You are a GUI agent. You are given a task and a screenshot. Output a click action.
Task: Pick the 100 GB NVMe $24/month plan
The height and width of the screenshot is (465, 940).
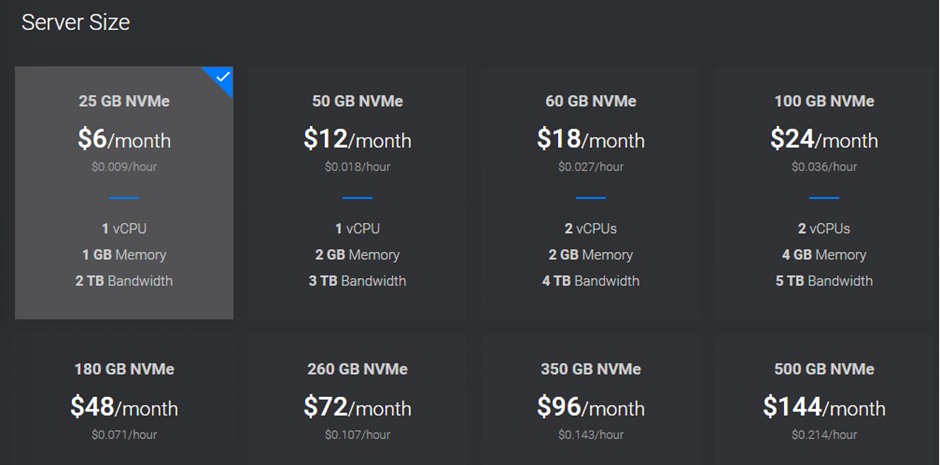[824, 192]
